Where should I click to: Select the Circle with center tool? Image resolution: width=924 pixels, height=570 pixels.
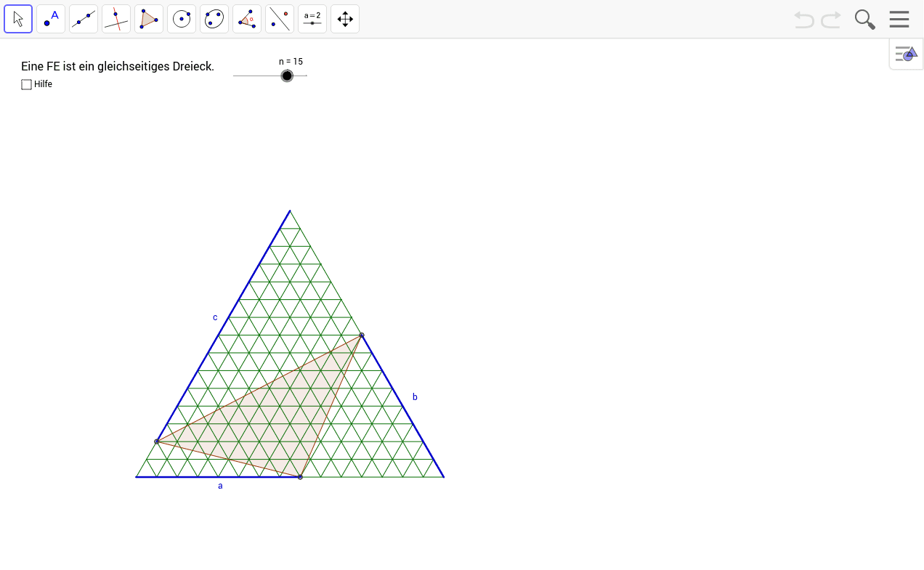pyautogui.click(x=182, y=19)
